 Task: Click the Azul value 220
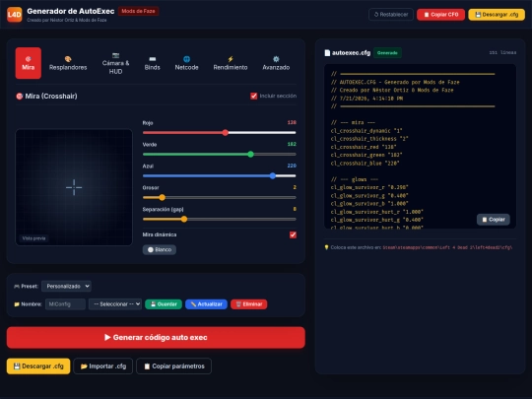pos(292,166)
